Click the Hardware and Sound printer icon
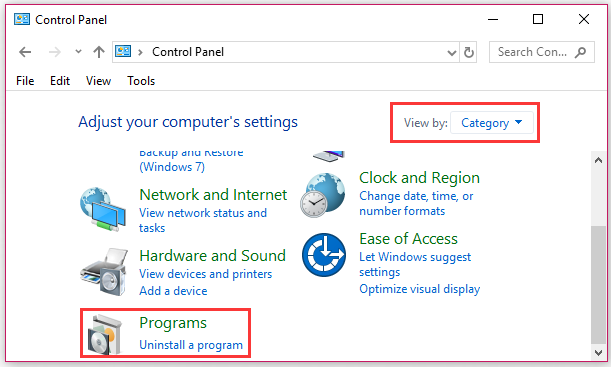The height and width of the screenshot is (367, 611). pos(104,272)
